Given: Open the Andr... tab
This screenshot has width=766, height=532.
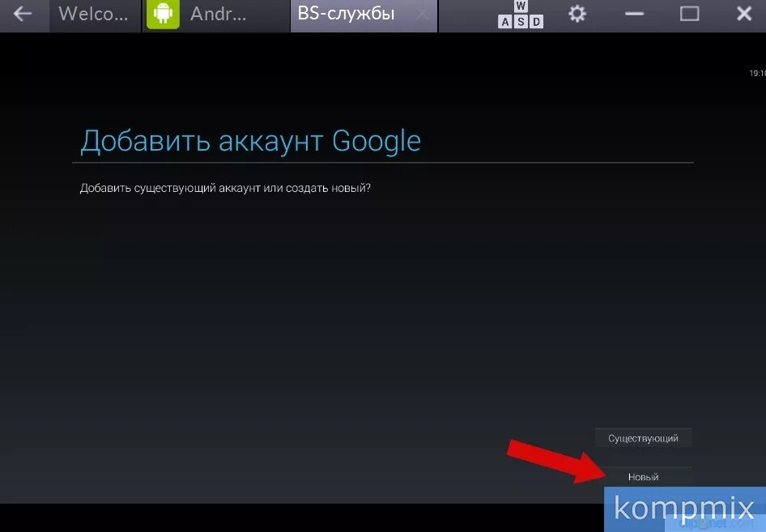Looking at the screenshot, I should [217, 15].
